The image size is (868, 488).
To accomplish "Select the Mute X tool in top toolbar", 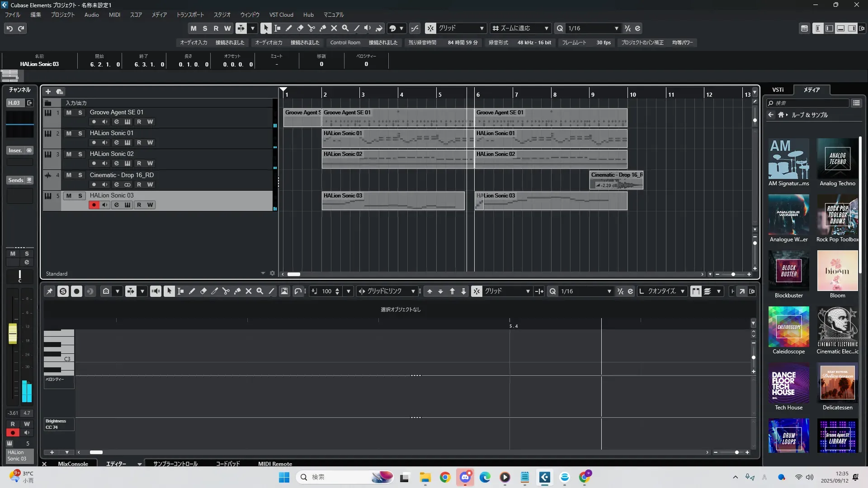I will click(334, 28).
